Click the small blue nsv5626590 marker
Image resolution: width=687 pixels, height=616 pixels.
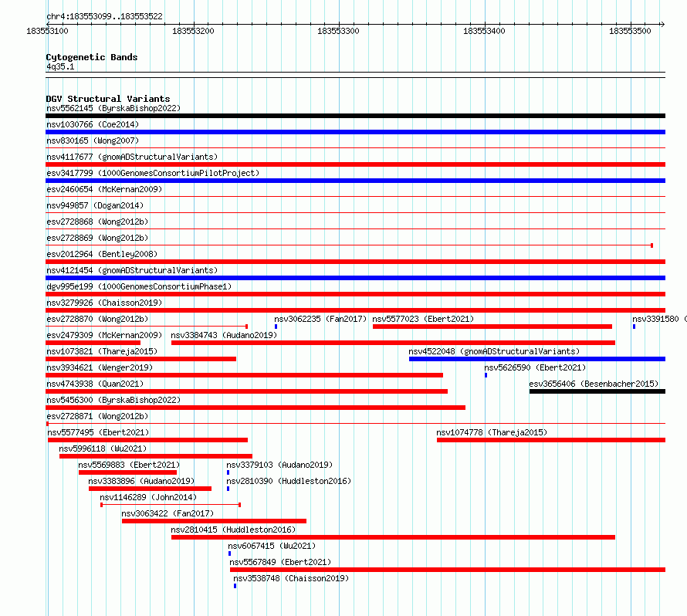coord(486,375)
